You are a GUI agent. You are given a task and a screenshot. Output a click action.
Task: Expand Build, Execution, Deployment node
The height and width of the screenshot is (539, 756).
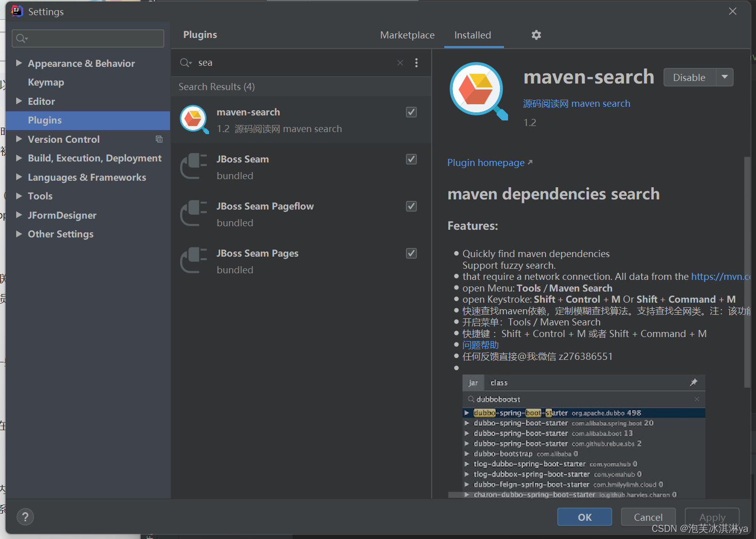[x=19, y=158]
